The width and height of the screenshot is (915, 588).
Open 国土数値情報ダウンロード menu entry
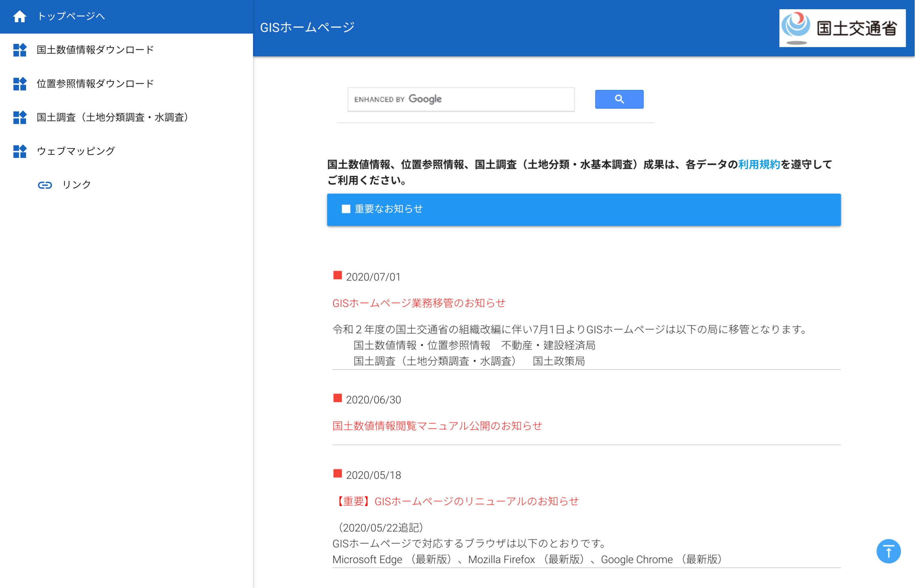point(95,50)
